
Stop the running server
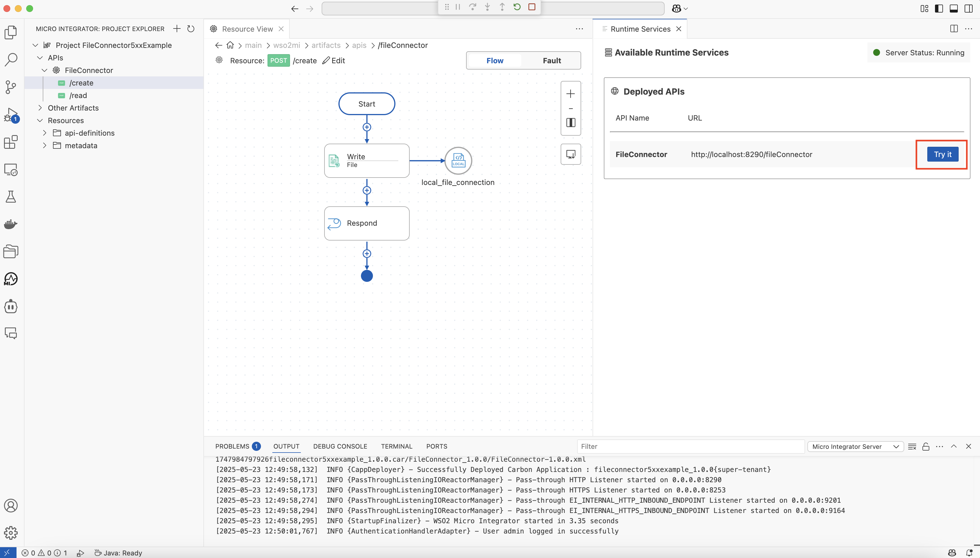click(x=532, y=7)
